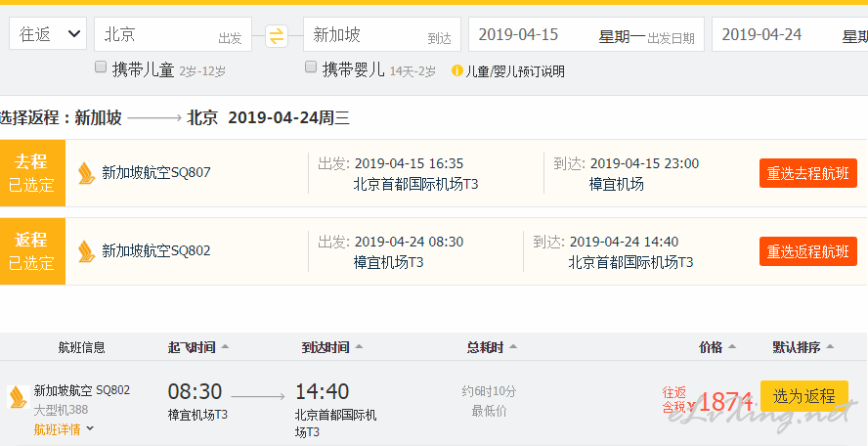Image resolution: width=868 pixels, height=446 pixels.
Task: Open departure date field 2019-04-15
Action: coord(586,34)
